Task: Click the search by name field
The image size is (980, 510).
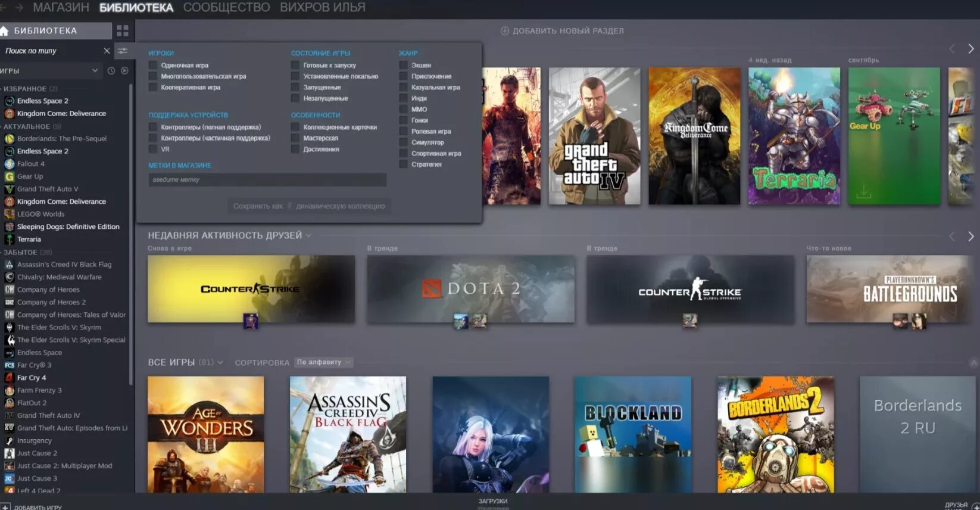Action: (51, 51)
